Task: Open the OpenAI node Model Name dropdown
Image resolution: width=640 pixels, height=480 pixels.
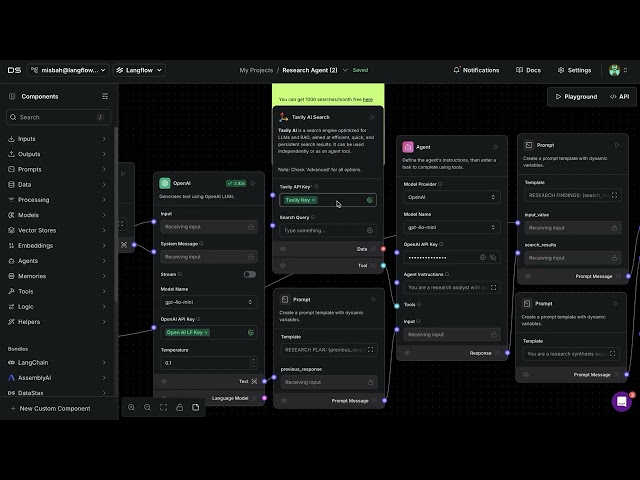Action: 209,302
